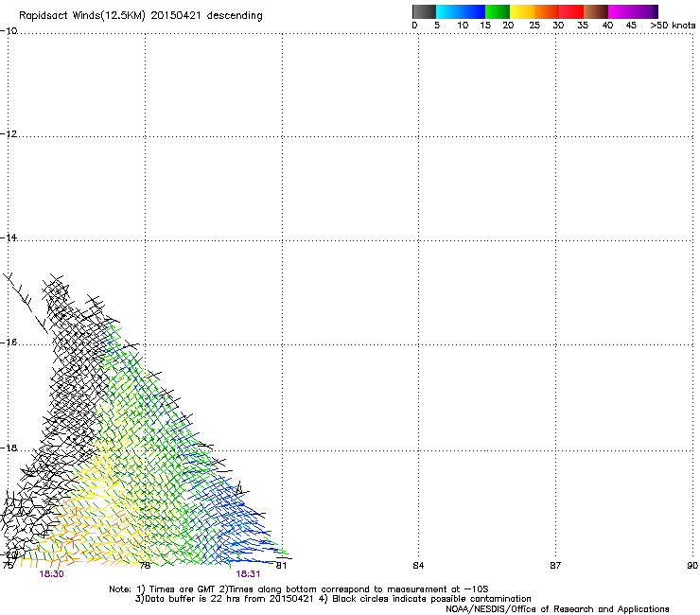Click the purple swath time "18:31"
This screenshot has width=700, height=615.
point(248,574)
